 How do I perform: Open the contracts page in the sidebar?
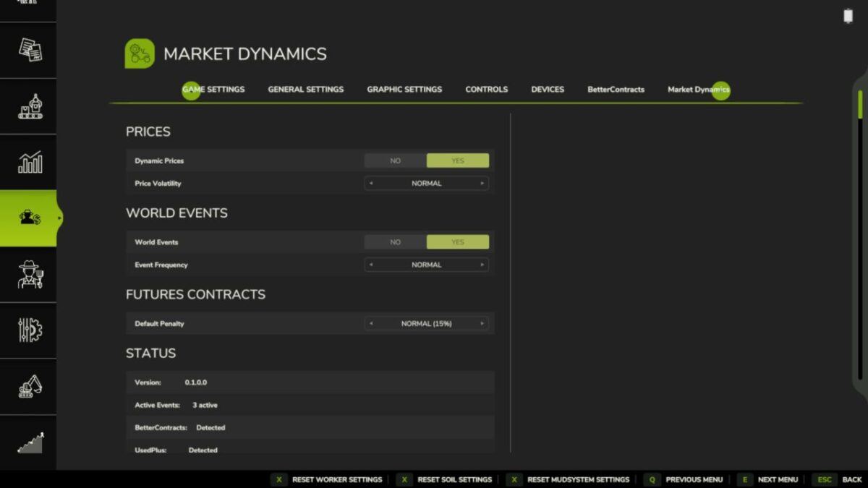coord(27,51)
